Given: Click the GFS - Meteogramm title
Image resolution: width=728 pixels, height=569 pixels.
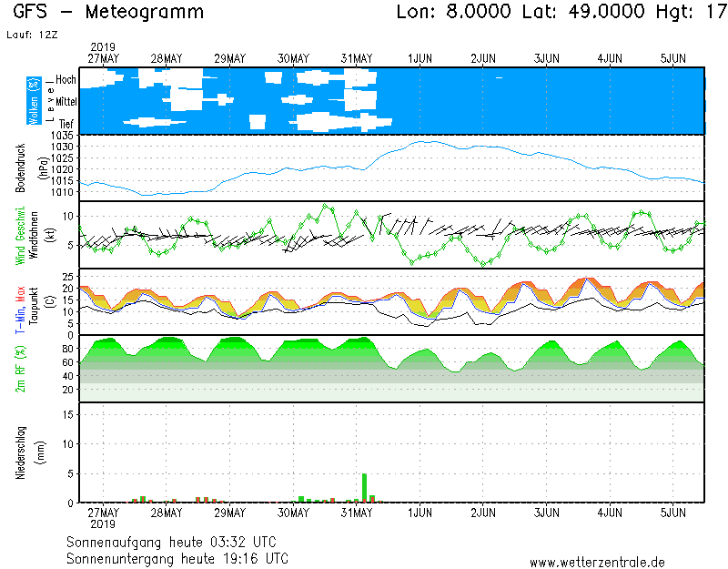Looking at the screenshot, I should tap(109, 13).
